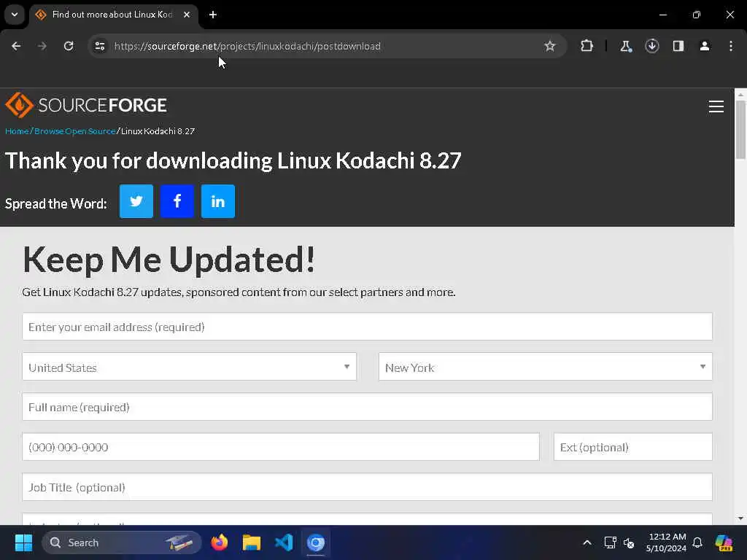Image resolution: width=747 pixels, height=560 pixels.
Task: Reload the current page
Action: (69, 46)
